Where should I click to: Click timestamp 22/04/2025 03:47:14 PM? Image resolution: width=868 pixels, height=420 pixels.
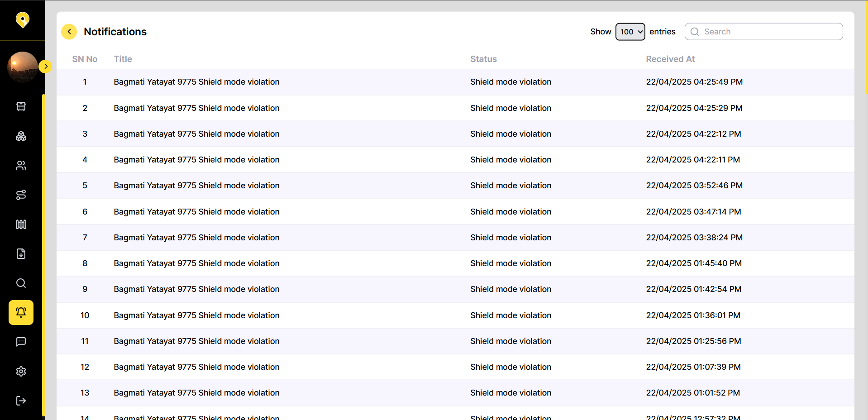(693, 212)
